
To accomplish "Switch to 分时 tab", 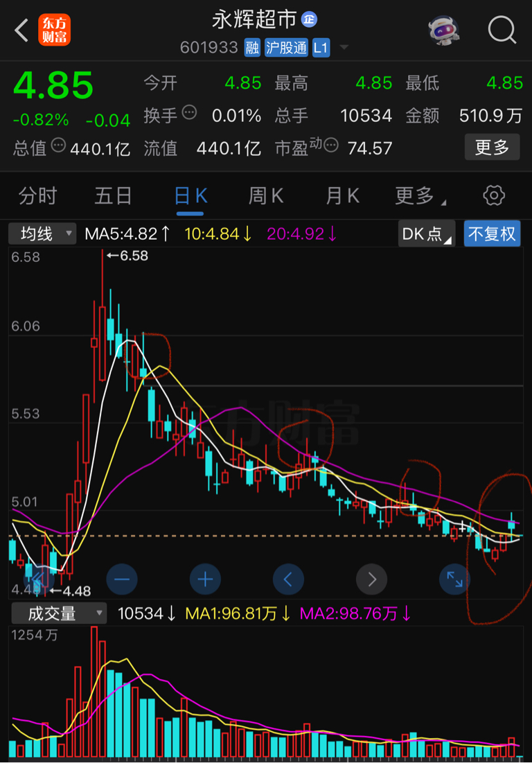I will pos(38,196).
